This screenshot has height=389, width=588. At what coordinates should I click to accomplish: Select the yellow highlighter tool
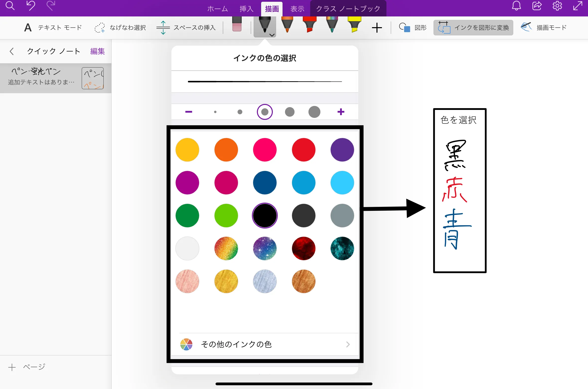click(354, 26)
